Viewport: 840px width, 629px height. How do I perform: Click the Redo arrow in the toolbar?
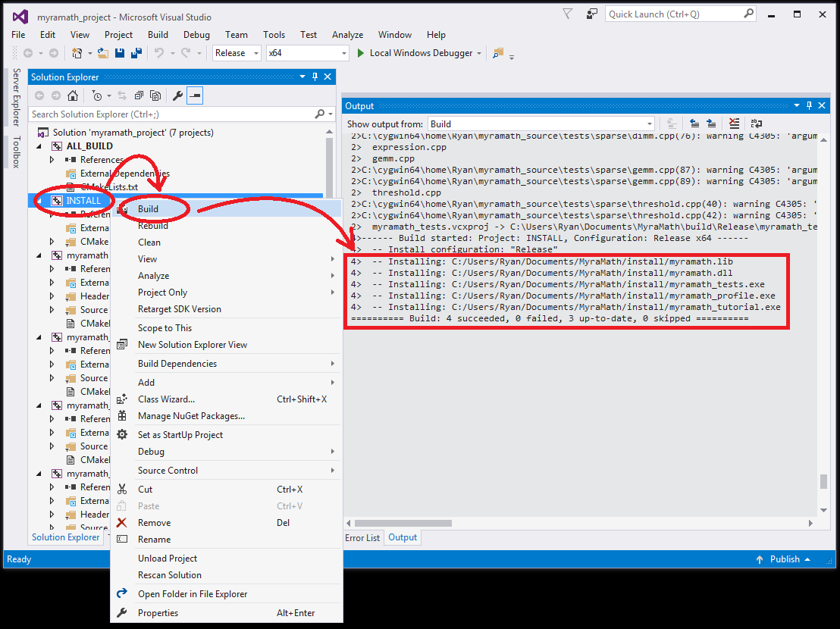[x=186, y=53]
